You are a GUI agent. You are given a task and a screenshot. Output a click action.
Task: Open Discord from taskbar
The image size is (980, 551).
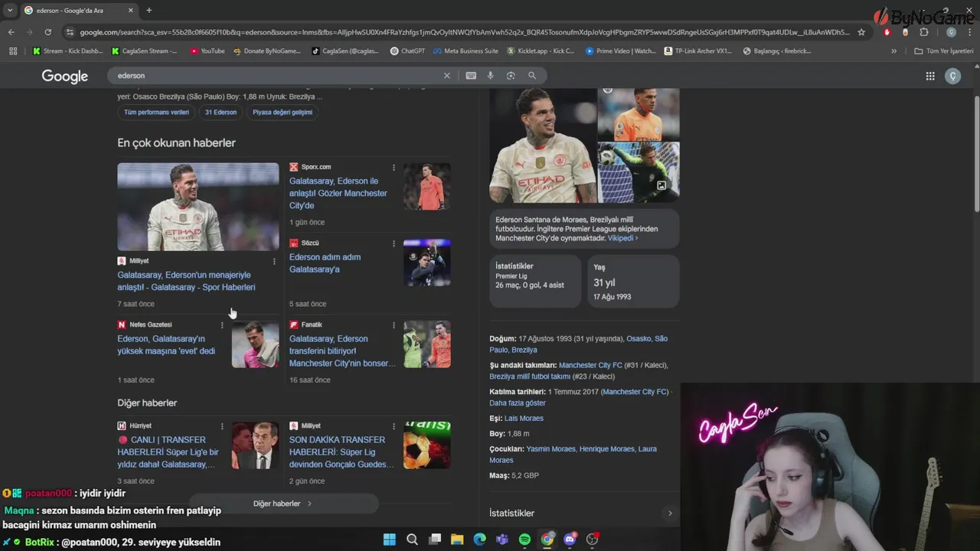(570, 540)
